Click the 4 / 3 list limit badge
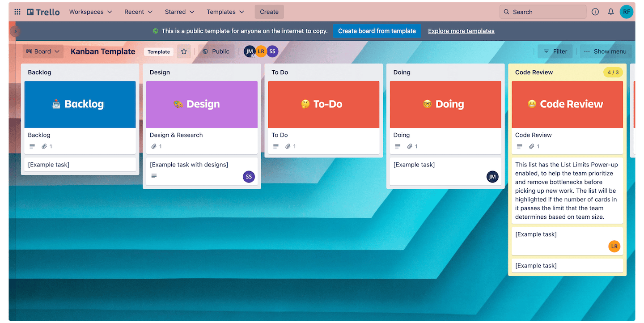This screenshot has width=644, height=323. [613, 72]
